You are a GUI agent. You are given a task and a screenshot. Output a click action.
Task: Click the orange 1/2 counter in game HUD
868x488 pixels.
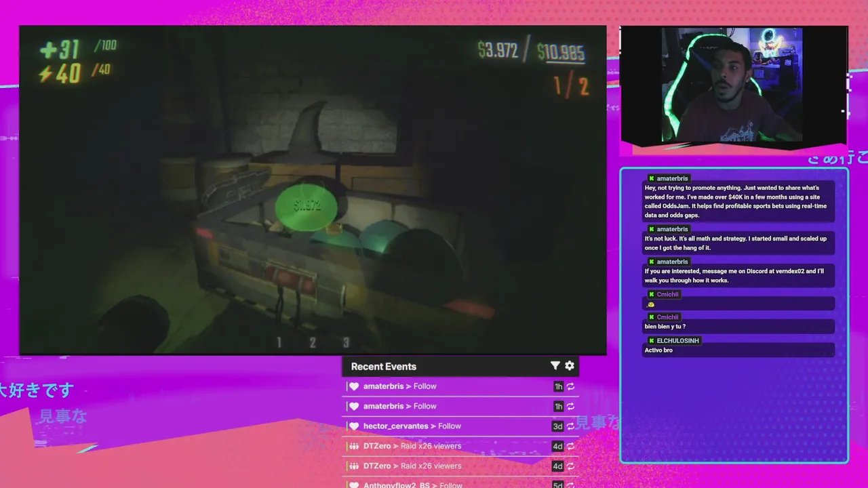pyautogui.click(x=571, y=86)
